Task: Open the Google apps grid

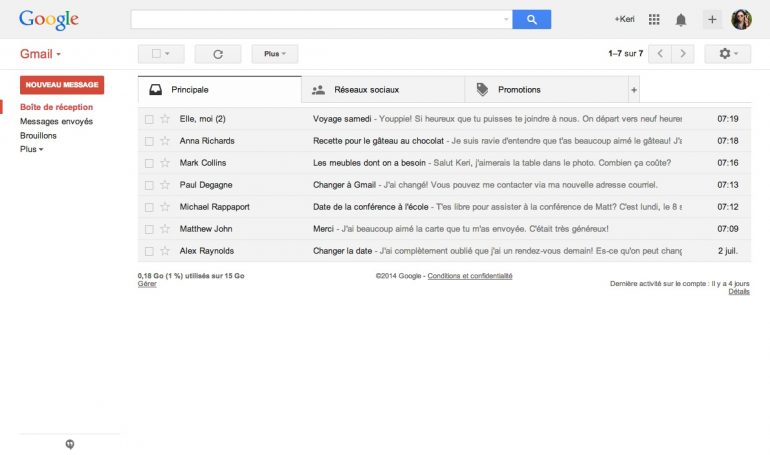Action: pos(654,19)
